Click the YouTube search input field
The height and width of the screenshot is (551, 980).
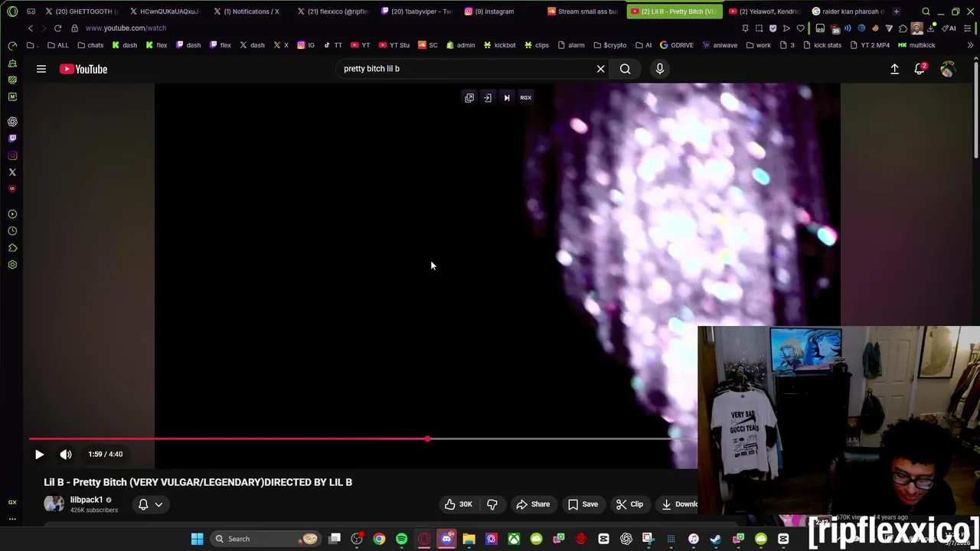[x=467, y=69]
